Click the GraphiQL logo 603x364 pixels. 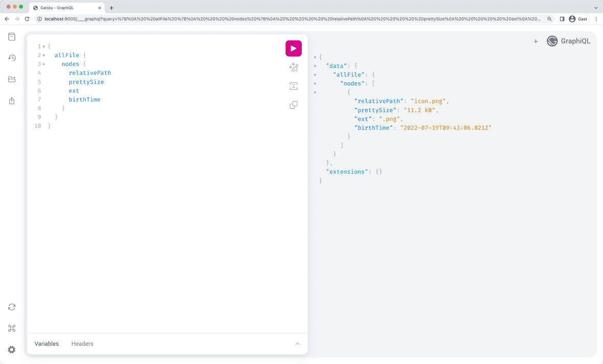pos(552,41)
